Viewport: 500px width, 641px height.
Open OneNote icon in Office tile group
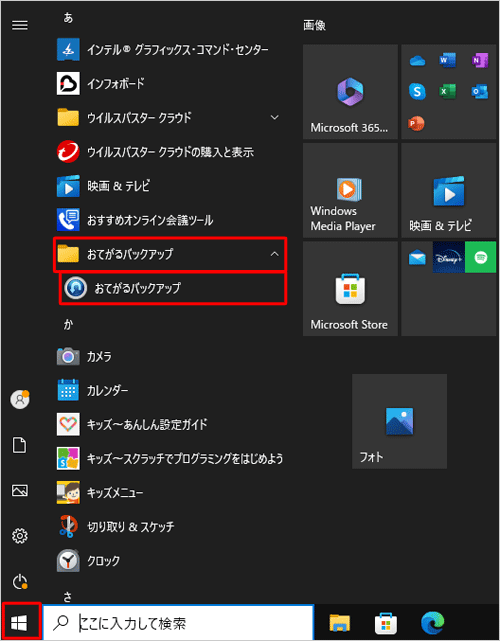pyautogui.click(x=480, y=61)
